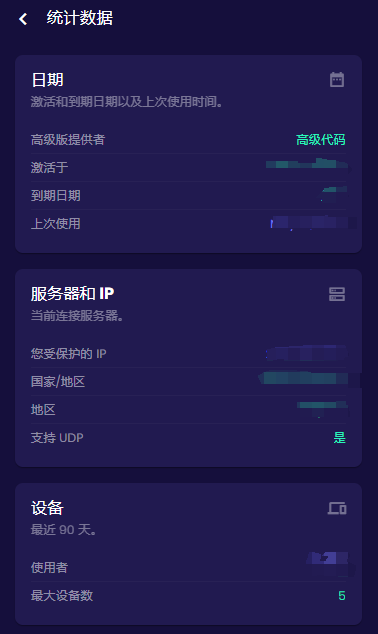Click the 上次使用 row
The image size is (378, 634).
[x=188, y=224]
